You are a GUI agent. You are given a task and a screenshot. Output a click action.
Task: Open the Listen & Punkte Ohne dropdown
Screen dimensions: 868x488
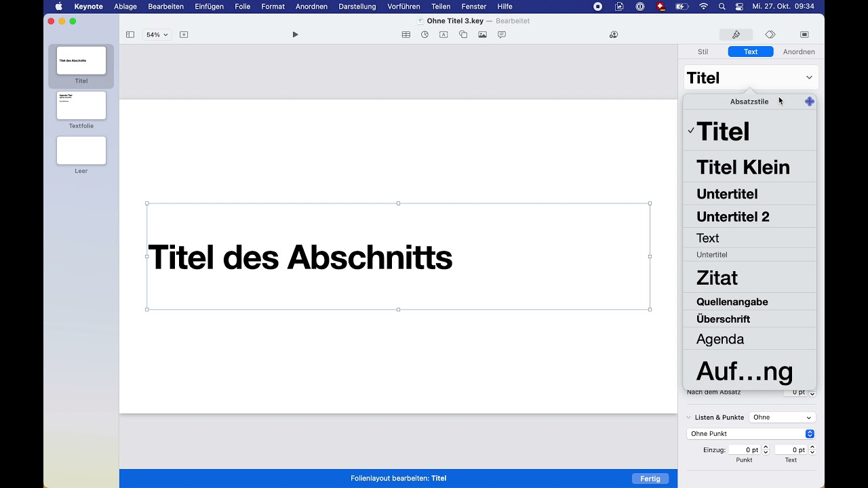pyautogui.click(x=782, y=418)
